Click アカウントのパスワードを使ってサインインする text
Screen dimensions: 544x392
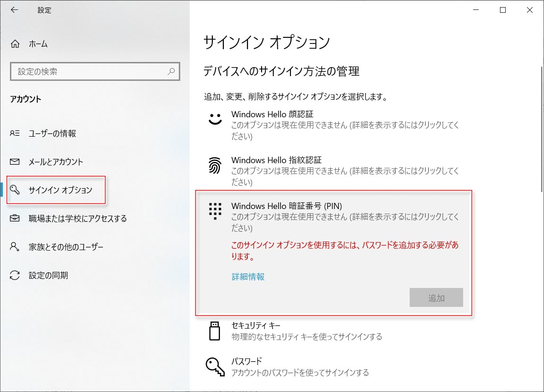click(x=300, y=373)
